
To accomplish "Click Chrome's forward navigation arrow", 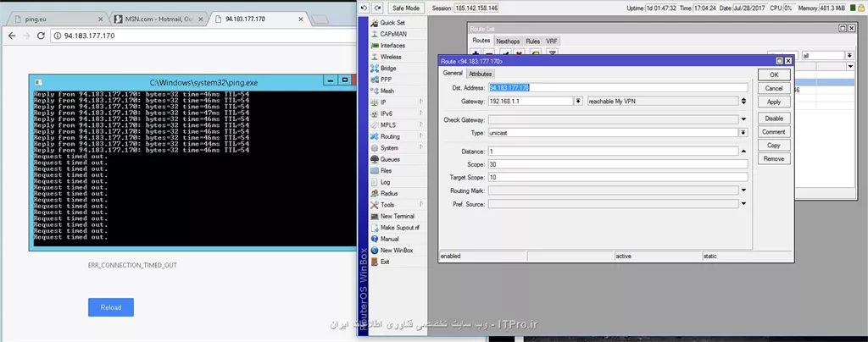I will pos(26,36).
